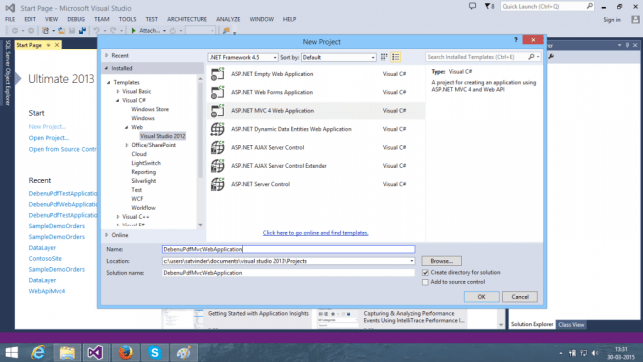Follow the go online and find templates link
643x362 pixels.
click(315, 233)
